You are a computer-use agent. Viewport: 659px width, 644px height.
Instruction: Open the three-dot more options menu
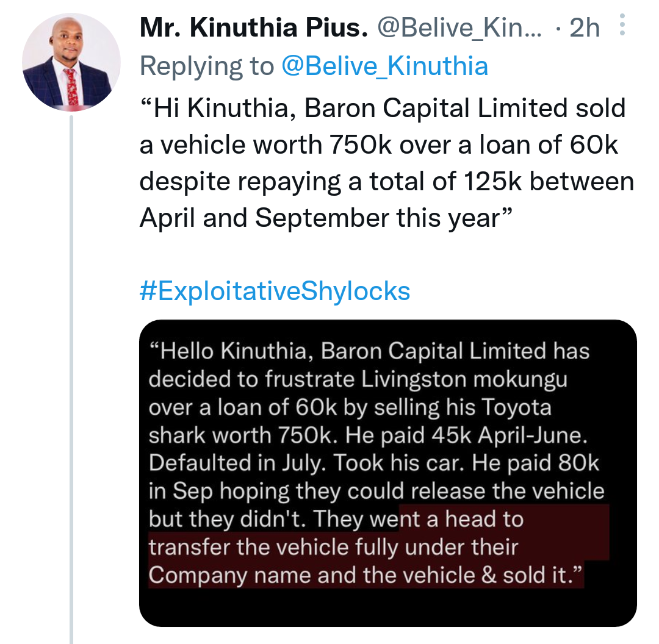click(x=622, y=25)
